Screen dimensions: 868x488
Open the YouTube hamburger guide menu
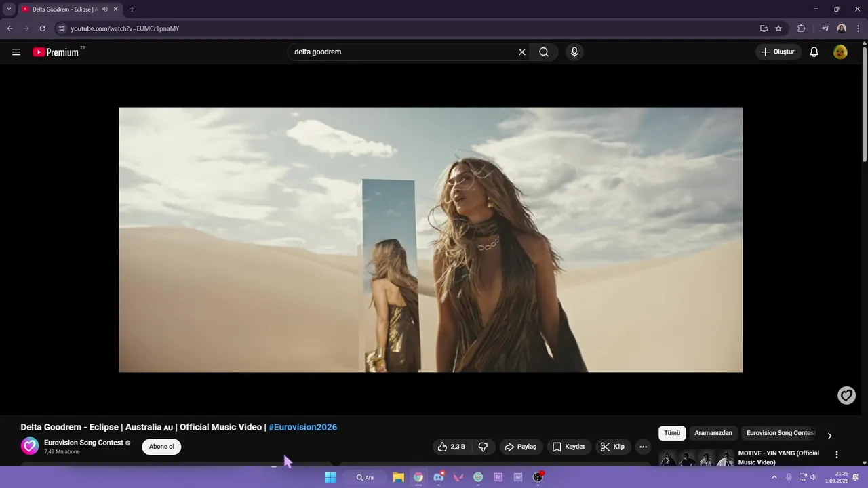[x=16, y=52]
